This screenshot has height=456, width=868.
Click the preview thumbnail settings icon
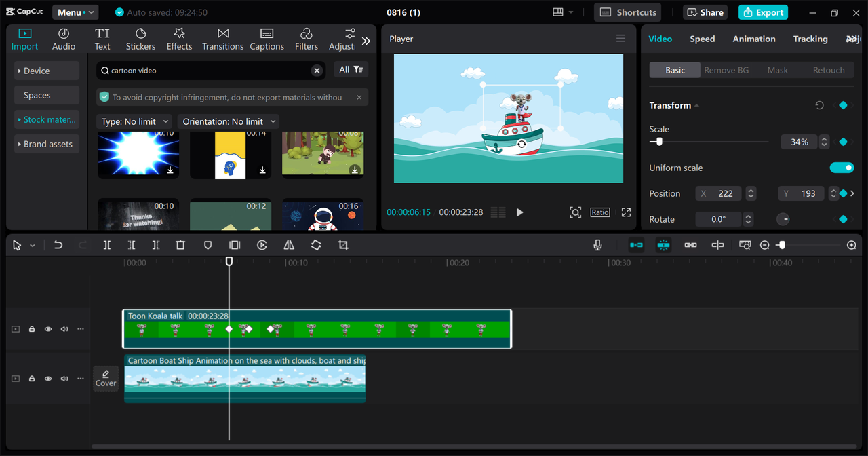(745, 245)
